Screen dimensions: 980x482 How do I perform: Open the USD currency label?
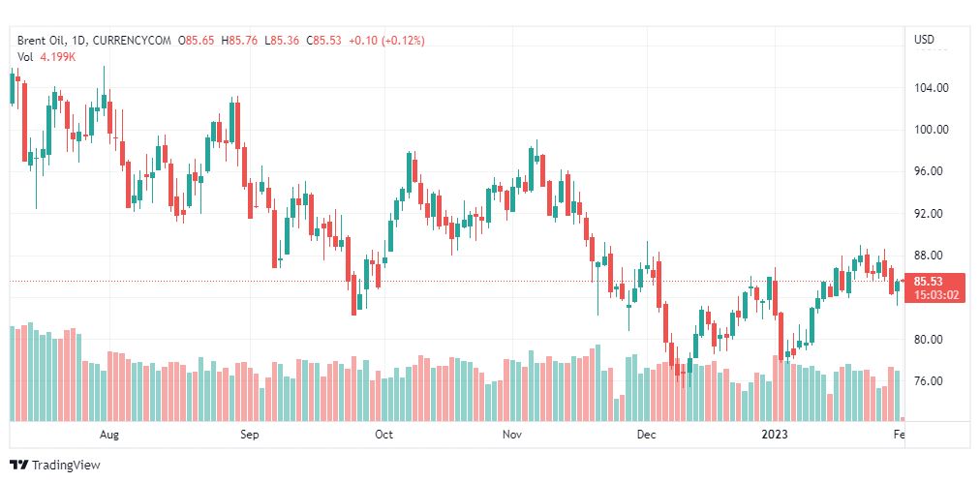tap(924, 41)
